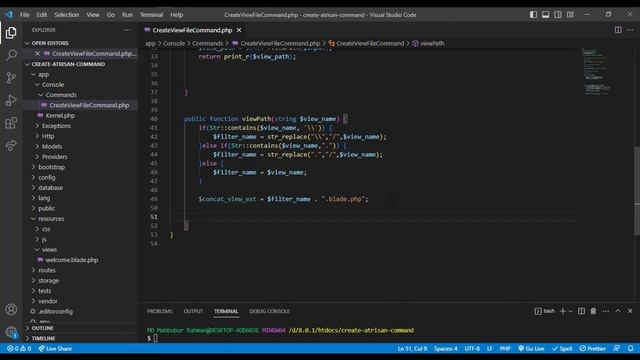Start Live Share from status bar
Screen dimensions: 640x360
click(x=55, y=349)
